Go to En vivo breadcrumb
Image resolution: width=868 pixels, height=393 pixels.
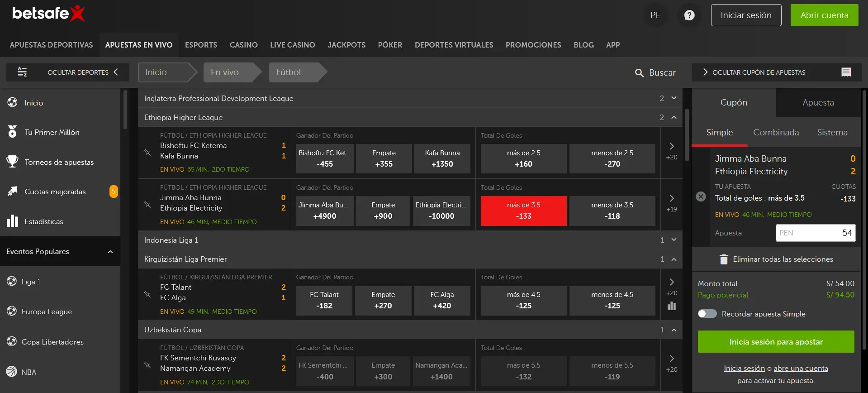232,72
